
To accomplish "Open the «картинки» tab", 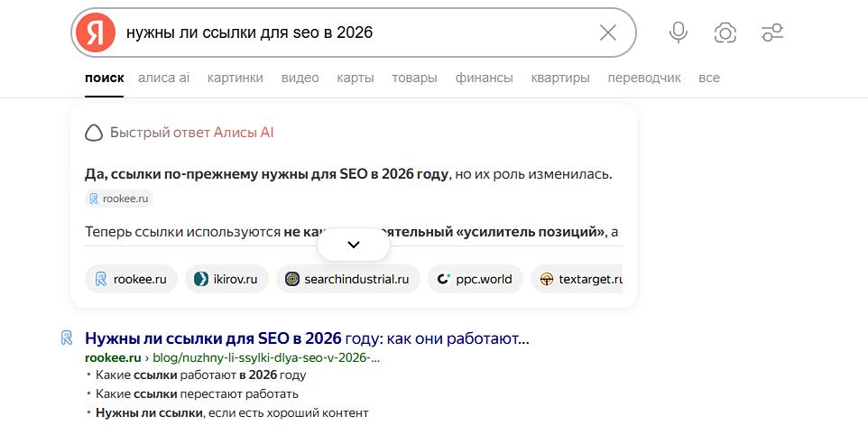I will (x=235, y=78).
